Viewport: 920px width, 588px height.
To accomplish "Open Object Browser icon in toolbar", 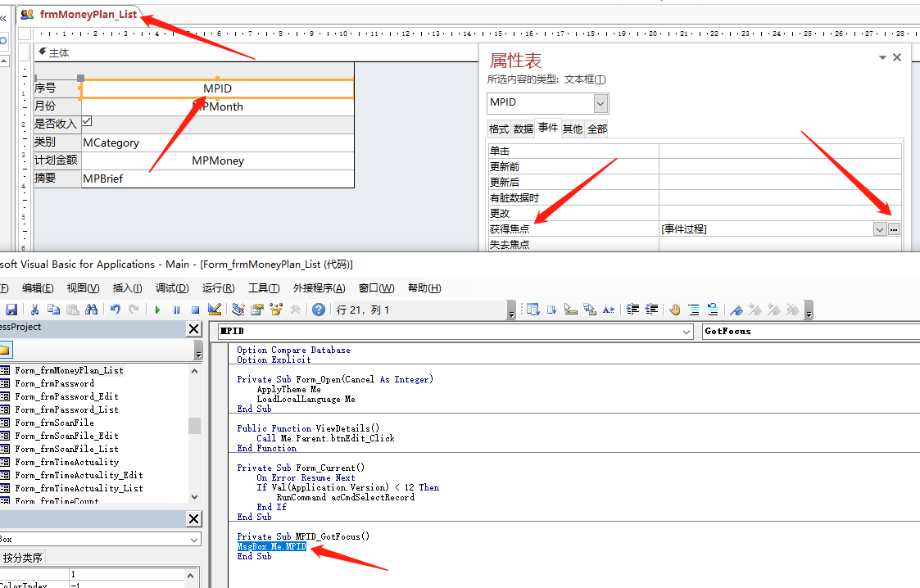I will tap(276, 310).
